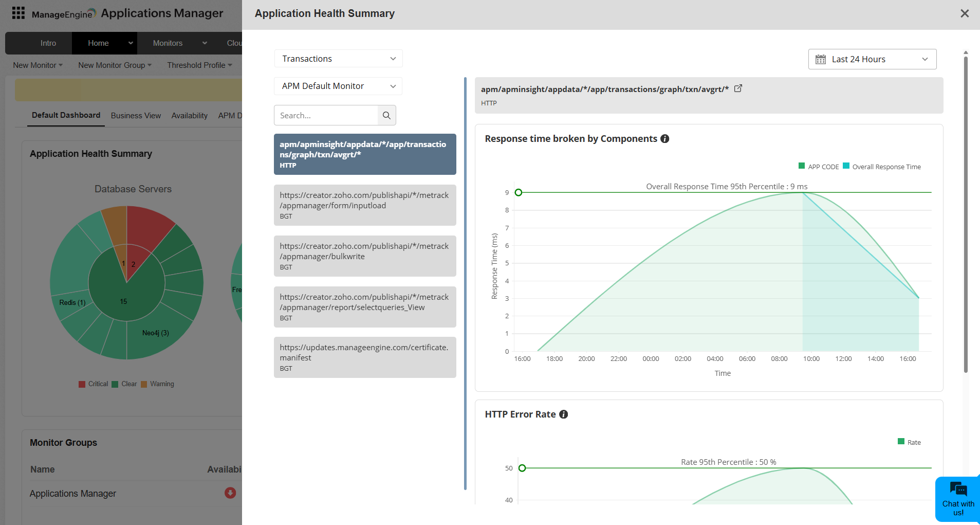This screenshot has height=525, width=980.
Task: Open the APM Default Monitor dropdown
Action: [337, 86]
